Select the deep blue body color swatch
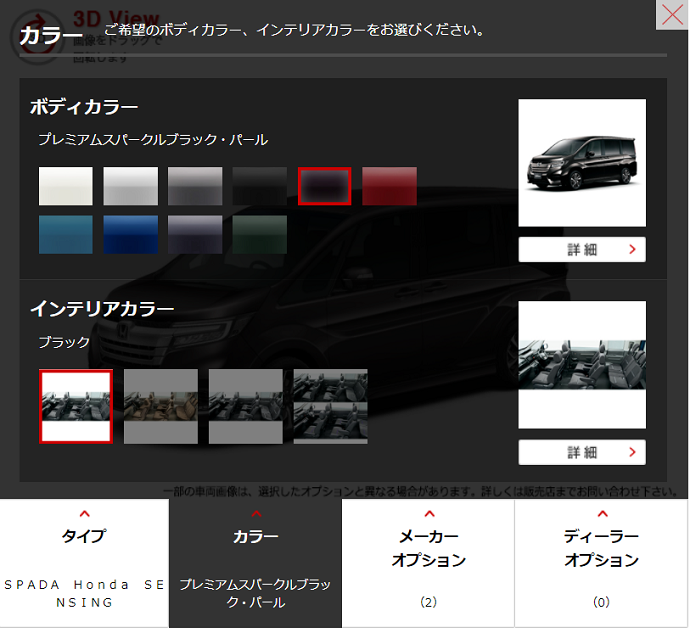690x633 pixels. [131, 235]
